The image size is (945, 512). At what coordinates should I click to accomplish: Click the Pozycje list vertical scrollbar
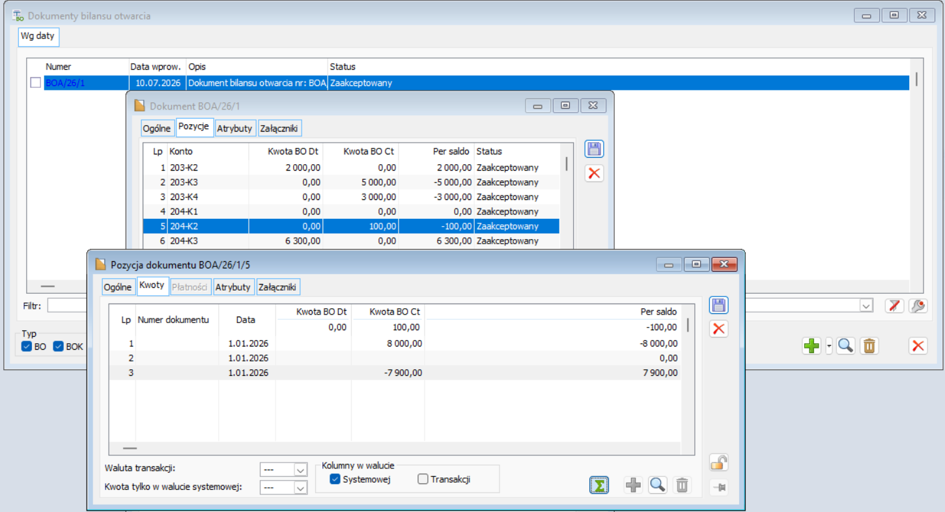566,164
